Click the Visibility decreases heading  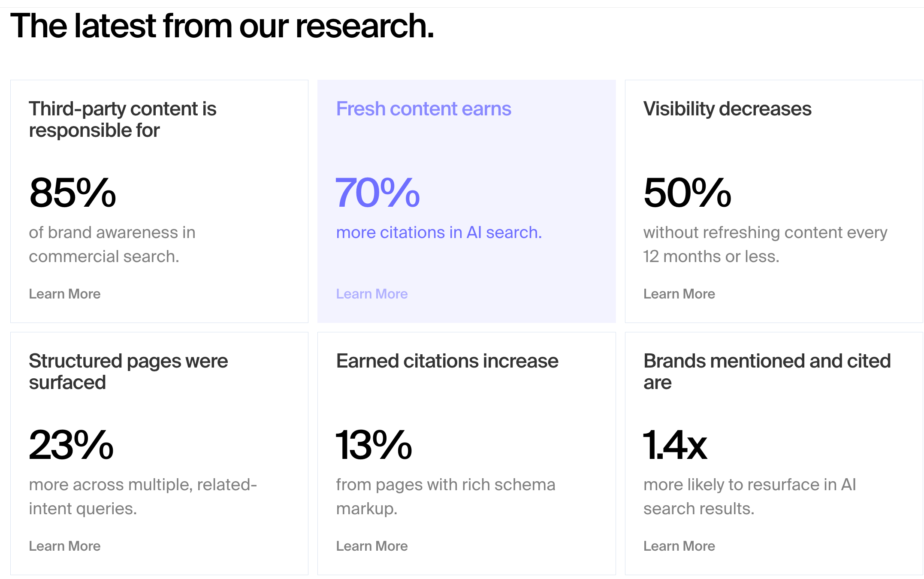[x=727, y=109]
